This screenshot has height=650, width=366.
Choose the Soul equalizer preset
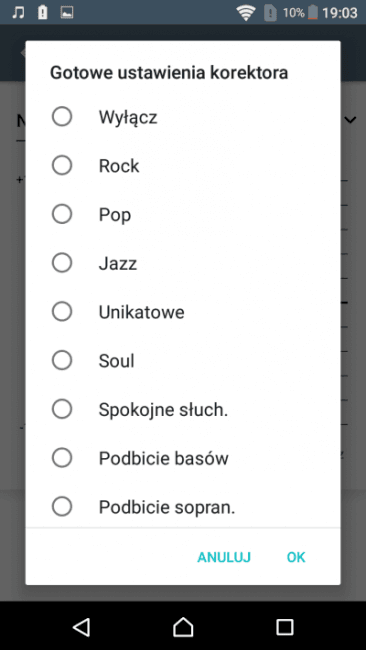pyautogui.click(x=183, y=361)
